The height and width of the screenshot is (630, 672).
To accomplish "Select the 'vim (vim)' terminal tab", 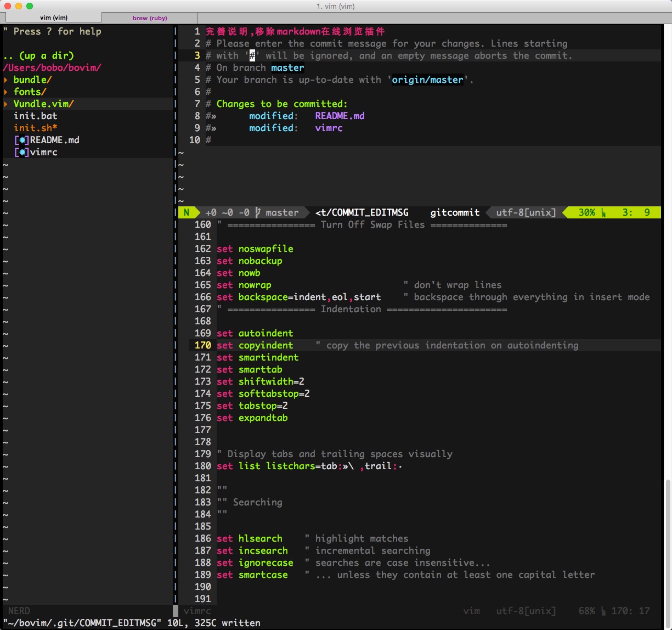I will tap(53, 17).
